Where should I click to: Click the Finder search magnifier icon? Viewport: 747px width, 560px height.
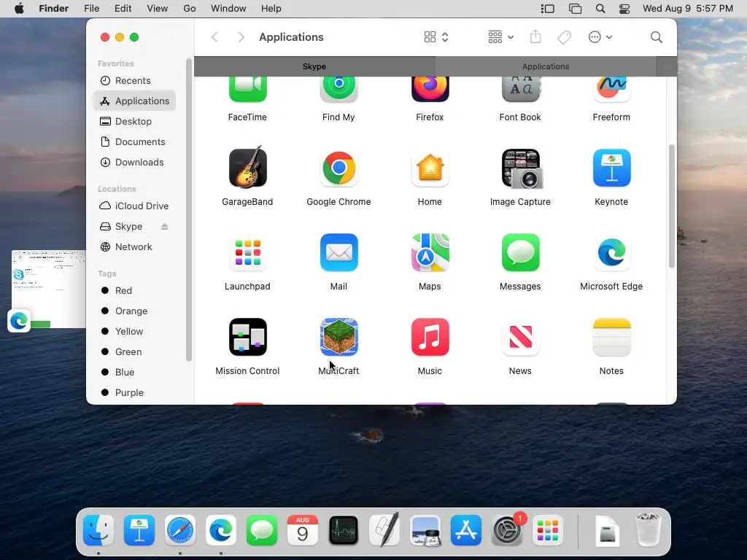tap(656, 37)
